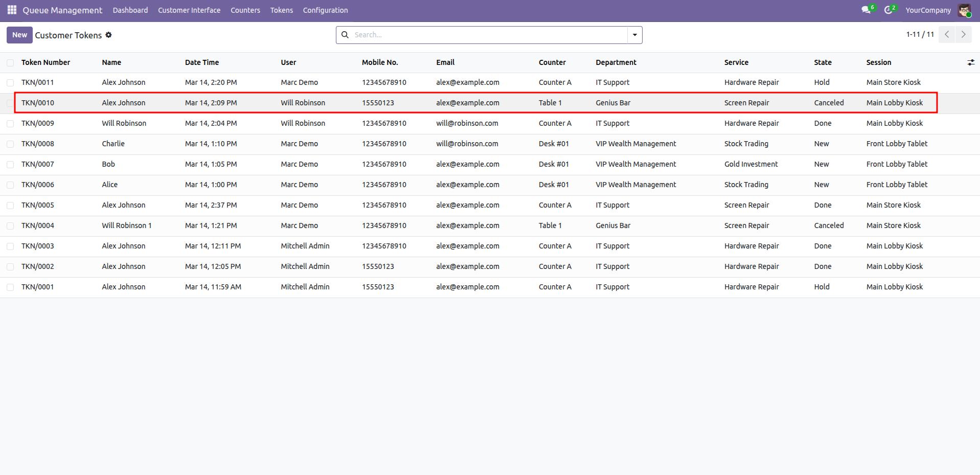Go to next page arrow
The width and height of the screenshot is (980, 475).
point(964,34)
